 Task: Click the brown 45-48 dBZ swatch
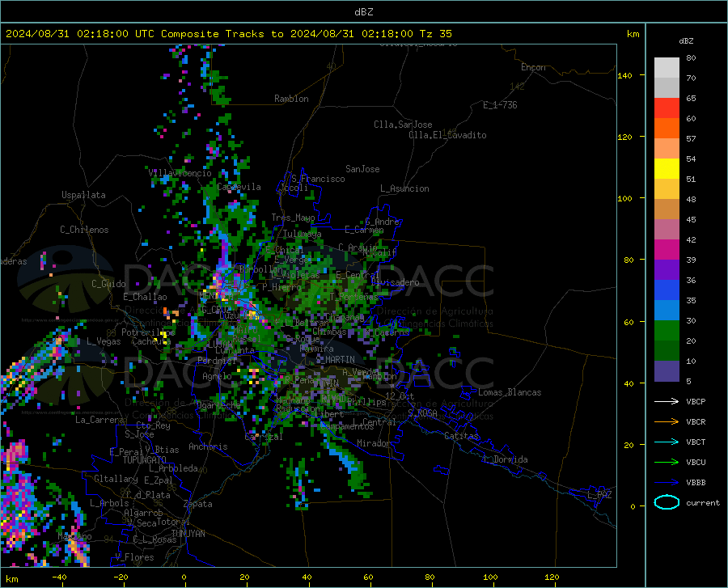[667, 209]
